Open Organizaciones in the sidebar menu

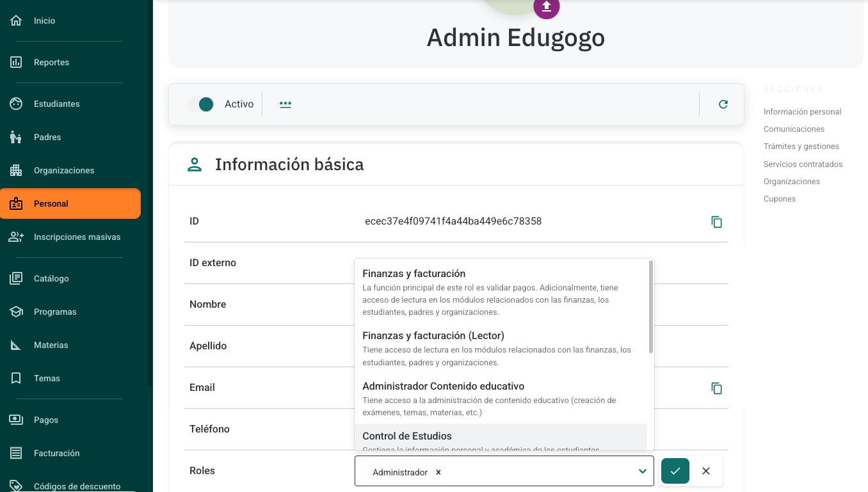point(70,171)
